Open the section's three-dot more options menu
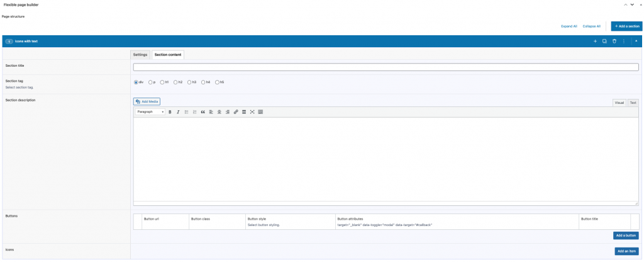 point(624,41)
